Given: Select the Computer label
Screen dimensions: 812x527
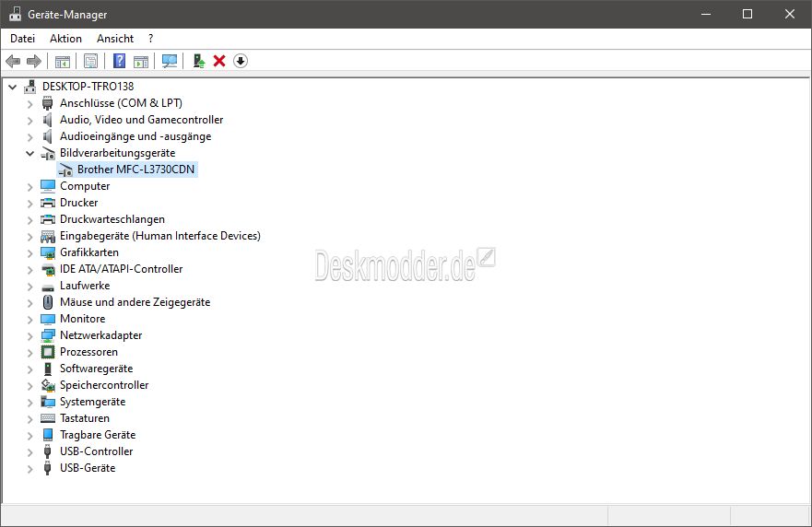Looking at the screenshot, I should (85, 186).
